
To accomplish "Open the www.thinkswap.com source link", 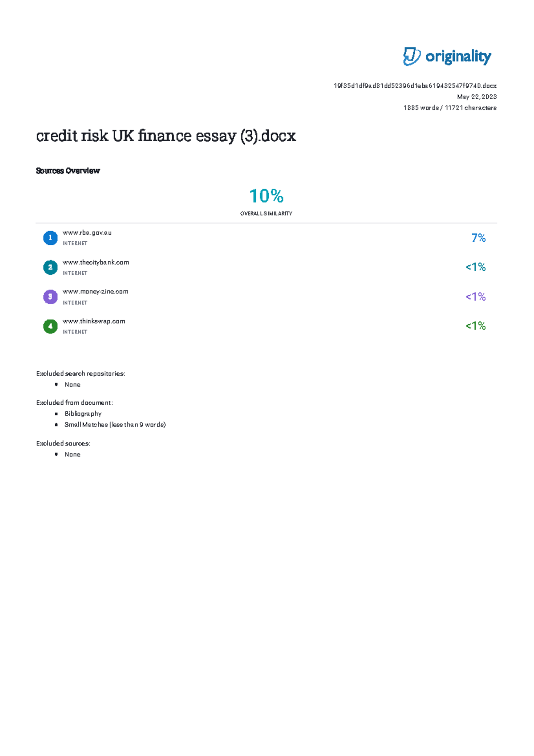I will point(94,321).
